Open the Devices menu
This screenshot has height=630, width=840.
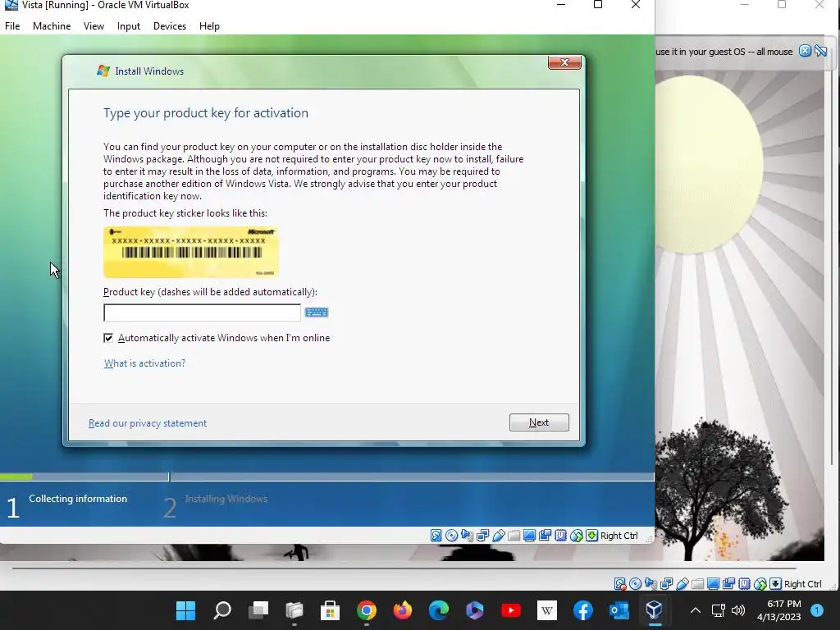[x=170, y=26]
